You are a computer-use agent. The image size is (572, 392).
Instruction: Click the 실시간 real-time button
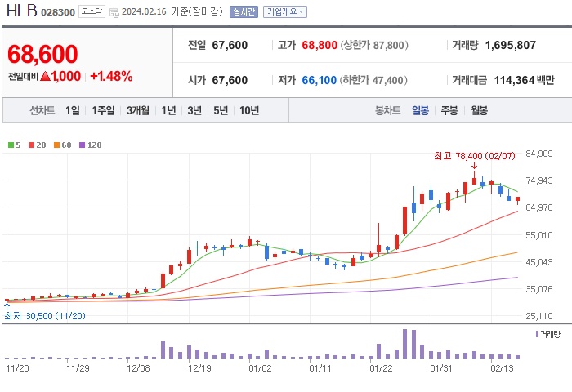[244, 12]
